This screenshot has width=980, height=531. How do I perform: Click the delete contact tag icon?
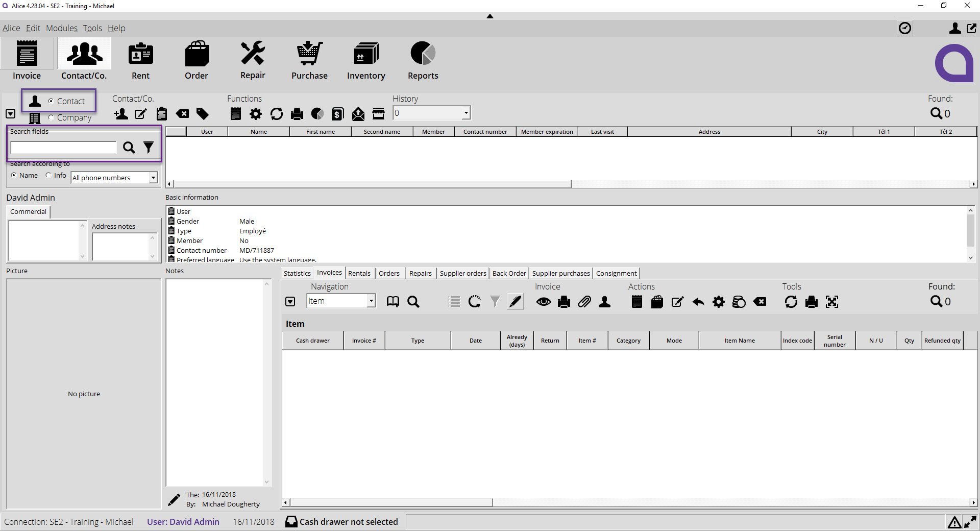click(182, 114)
